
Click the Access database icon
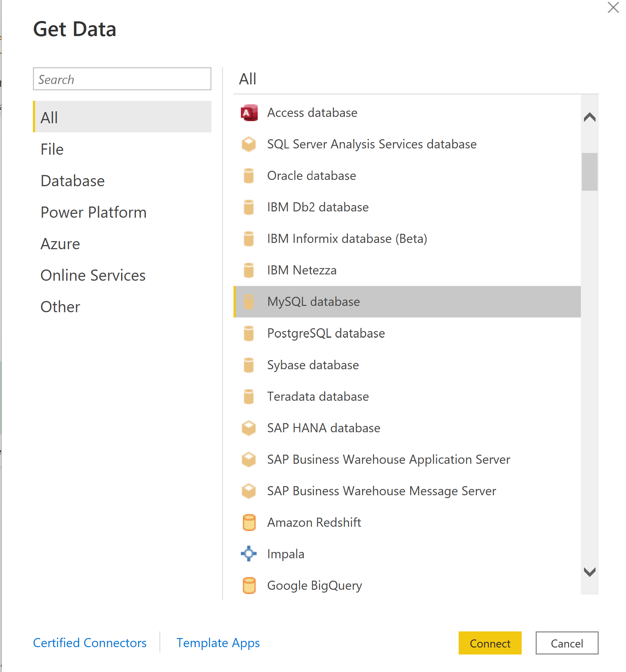[x=249, y=113]
